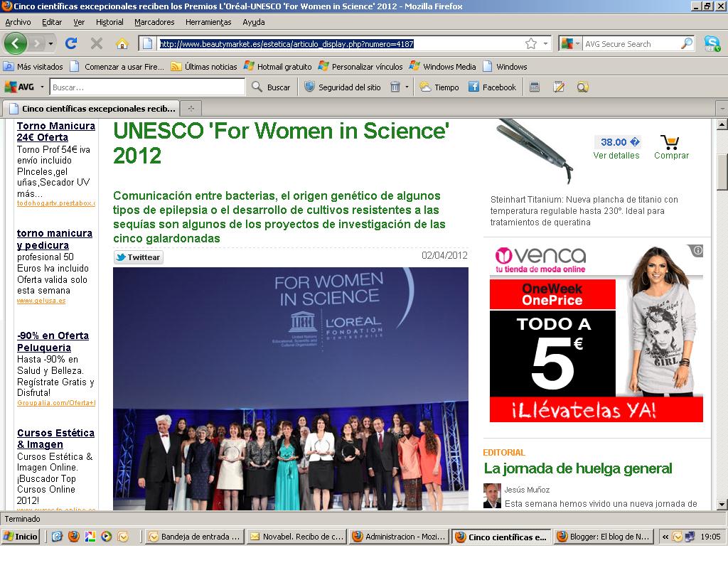The image size is (728, 580).
Task: Click the AVG notepad icon
Action: coord(559,87)
